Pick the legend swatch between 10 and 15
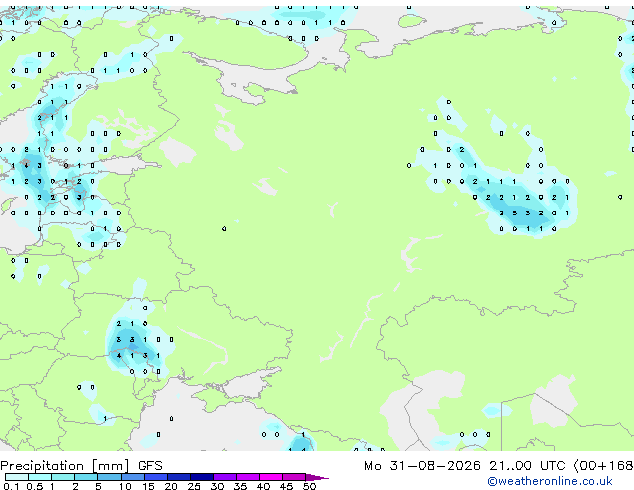The width and height of the screenshot is (634, 490). (132, 477)
